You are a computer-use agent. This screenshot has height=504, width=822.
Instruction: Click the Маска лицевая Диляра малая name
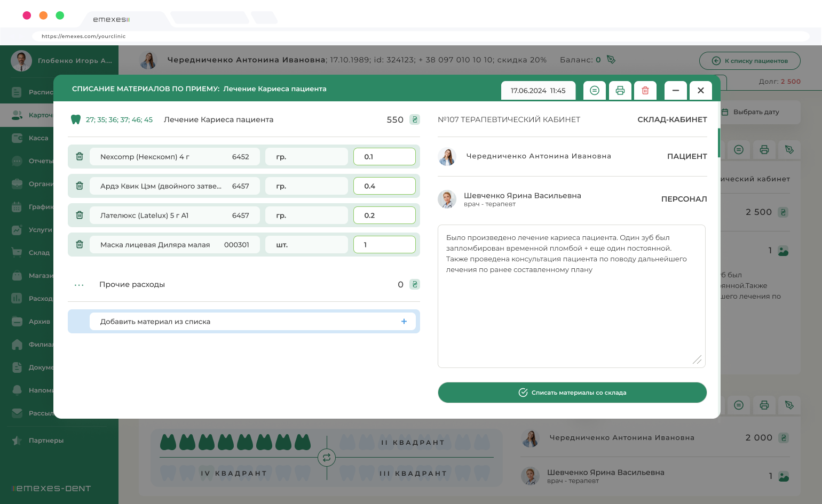pyautogui.click(x=155, y=245)
